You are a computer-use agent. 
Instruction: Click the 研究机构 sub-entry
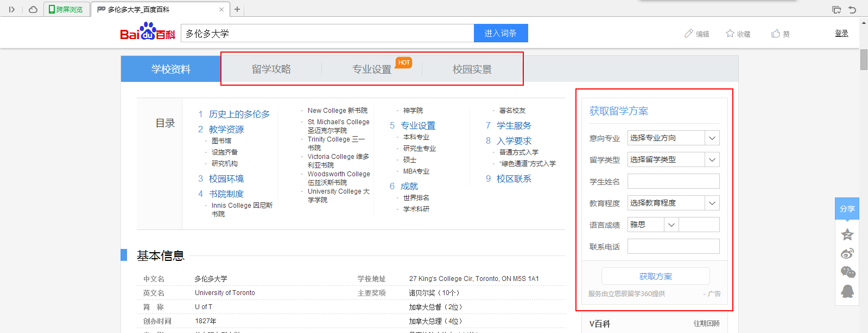click(225, 163)
